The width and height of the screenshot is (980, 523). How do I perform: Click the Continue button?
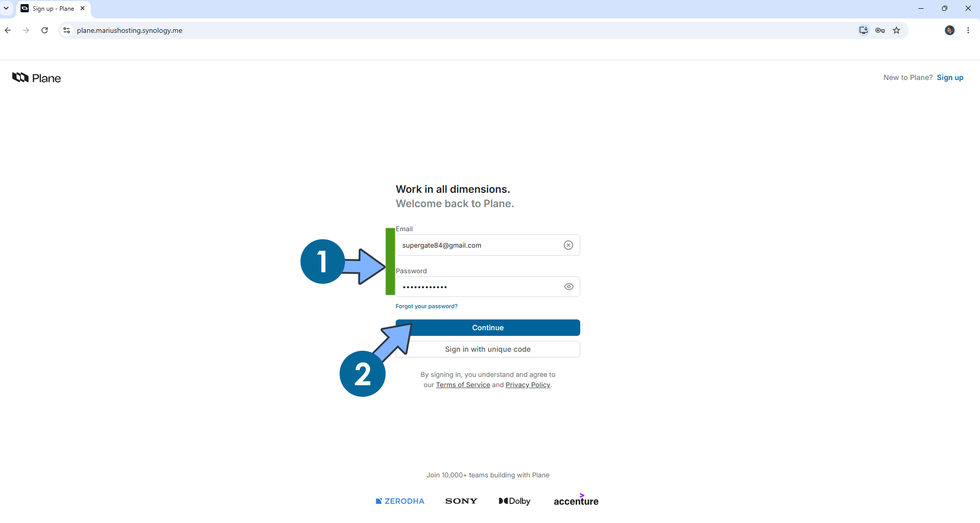click(488, 328)
